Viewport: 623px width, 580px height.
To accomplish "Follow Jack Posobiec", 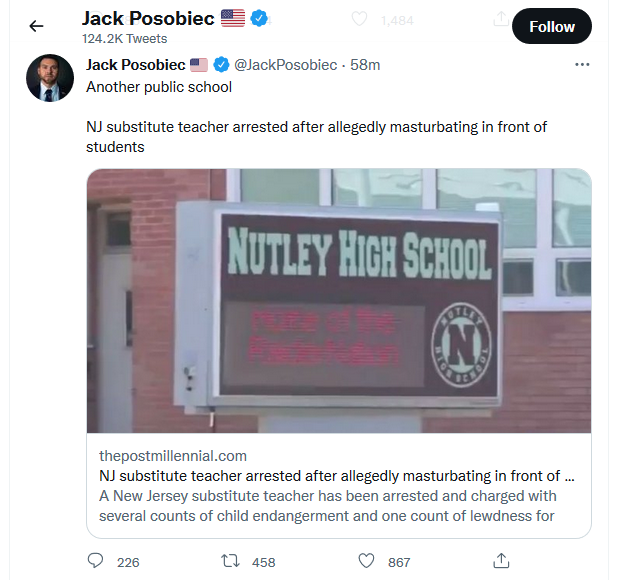I will click(551, 27).
